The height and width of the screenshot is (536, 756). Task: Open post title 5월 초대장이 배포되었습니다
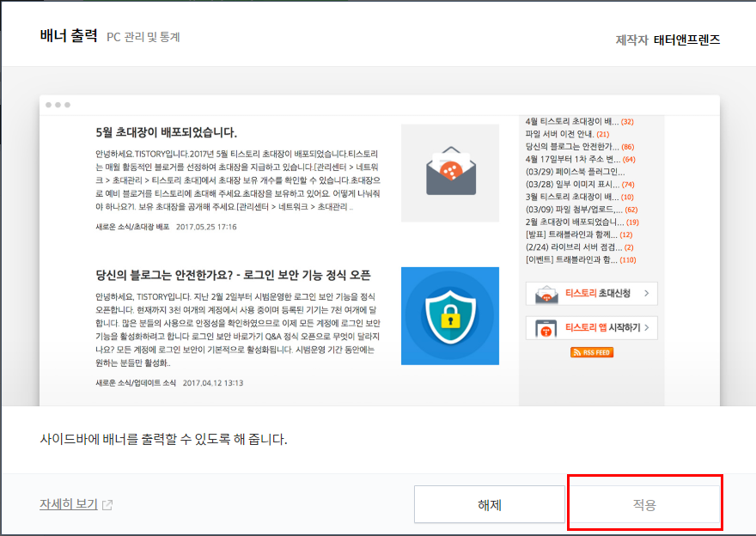[167, 132]
